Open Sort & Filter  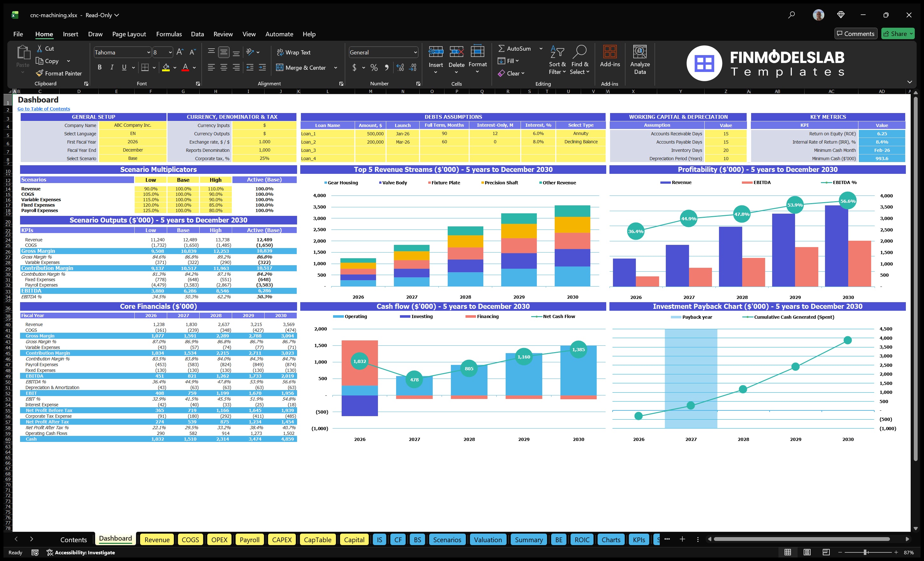point(557,60)
